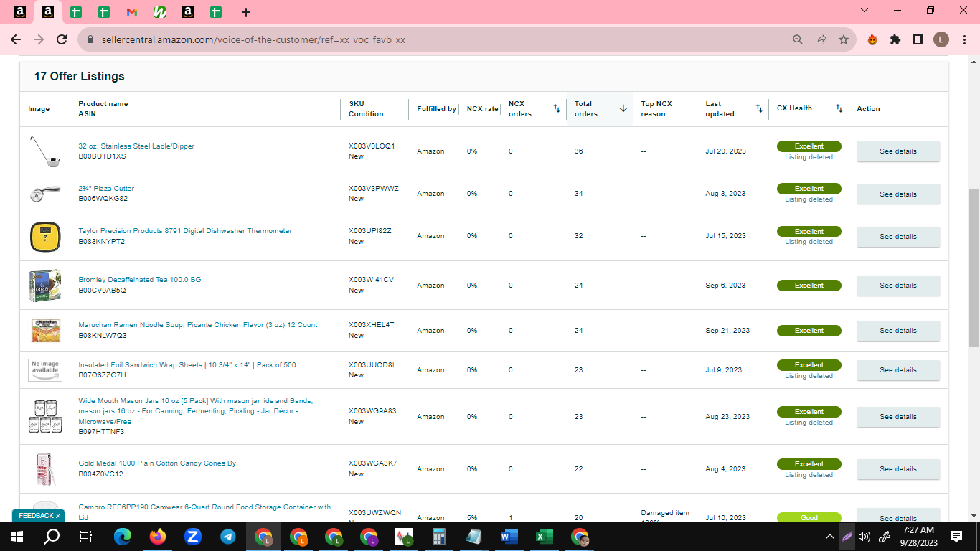980x551 pixels.
Task: See details for the Stainless Steel Ladle
Action: [x=898, y=151]
